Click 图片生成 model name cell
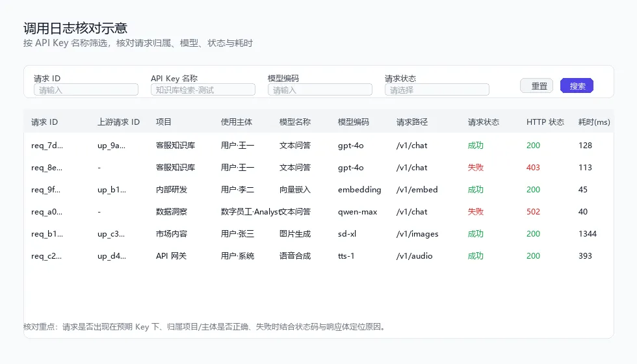Viewport: 637px width, 364px height. (295, 234)
